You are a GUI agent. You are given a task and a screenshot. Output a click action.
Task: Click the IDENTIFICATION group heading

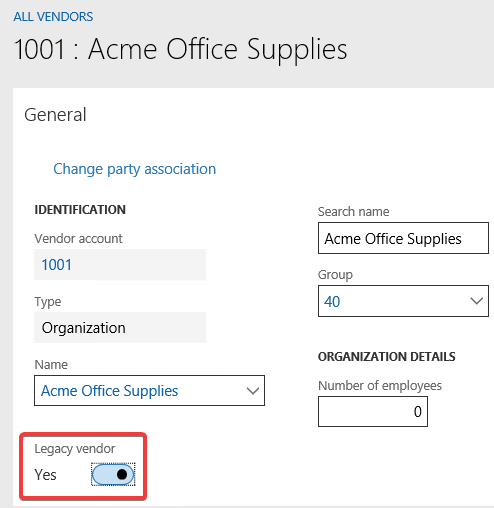point(80,210)
